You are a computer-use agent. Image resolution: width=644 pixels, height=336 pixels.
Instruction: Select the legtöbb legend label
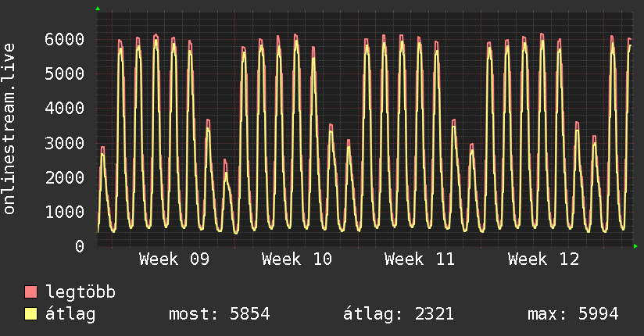(x=80, y=292)
